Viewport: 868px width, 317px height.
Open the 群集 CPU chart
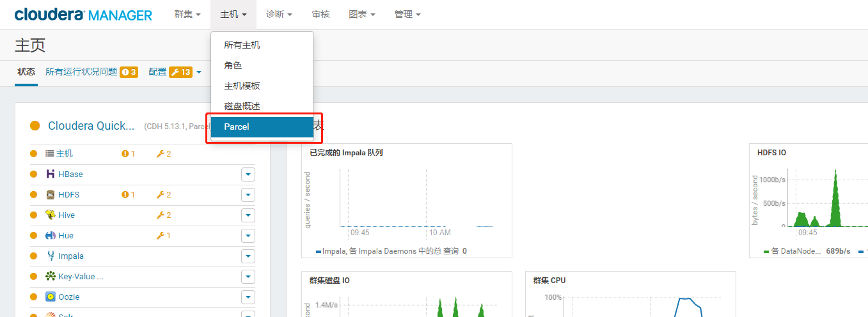631,294
